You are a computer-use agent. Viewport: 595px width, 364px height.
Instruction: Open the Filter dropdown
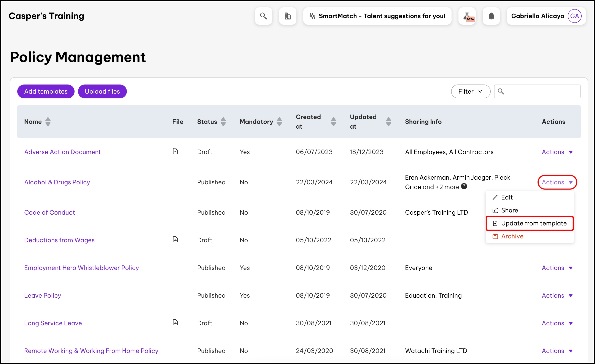[470, 92]
